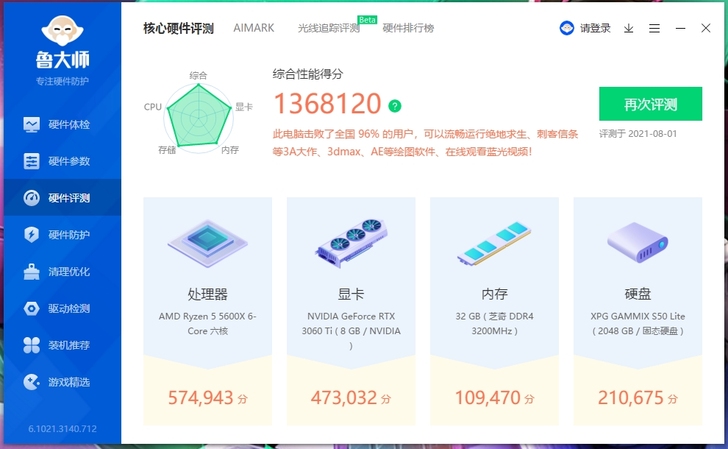Click the 硬件评测 gauge icon

pos(32,198)
